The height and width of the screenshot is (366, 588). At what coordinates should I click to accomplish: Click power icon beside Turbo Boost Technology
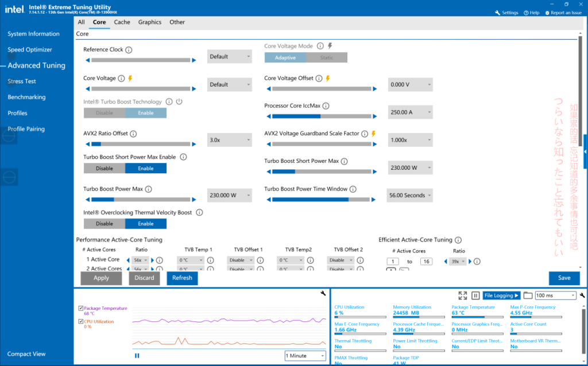tap(179, 102)
